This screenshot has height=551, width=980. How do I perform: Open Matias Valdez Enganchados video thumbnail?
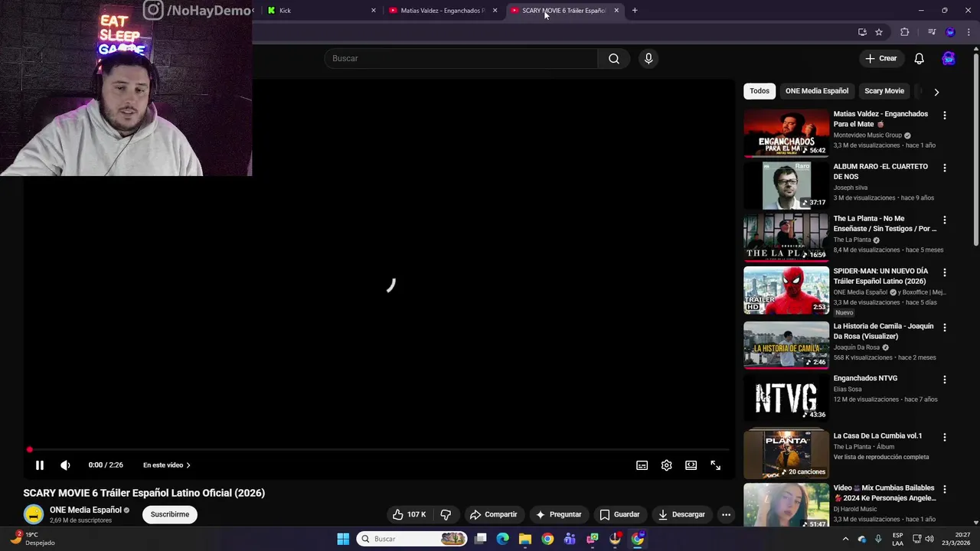(x=786, y=133)
